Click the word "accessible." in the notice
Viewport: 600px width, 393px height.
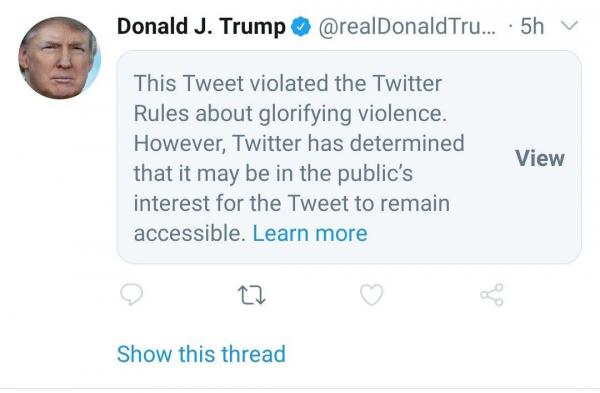(x=190, y=233)
